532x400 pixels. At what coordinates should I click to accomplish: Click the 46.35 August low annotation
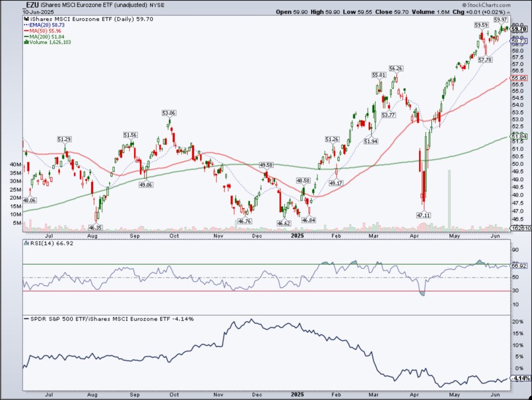96,228
